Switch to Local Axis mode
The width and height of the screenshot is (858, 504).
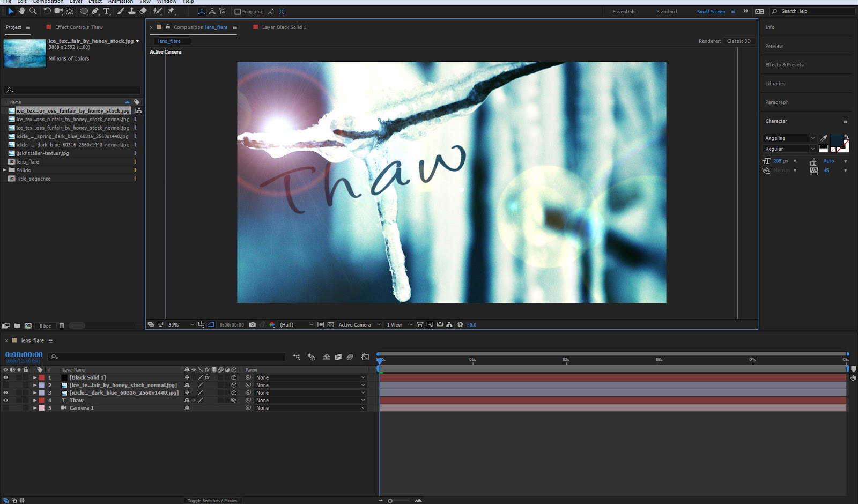coord(202,11)
